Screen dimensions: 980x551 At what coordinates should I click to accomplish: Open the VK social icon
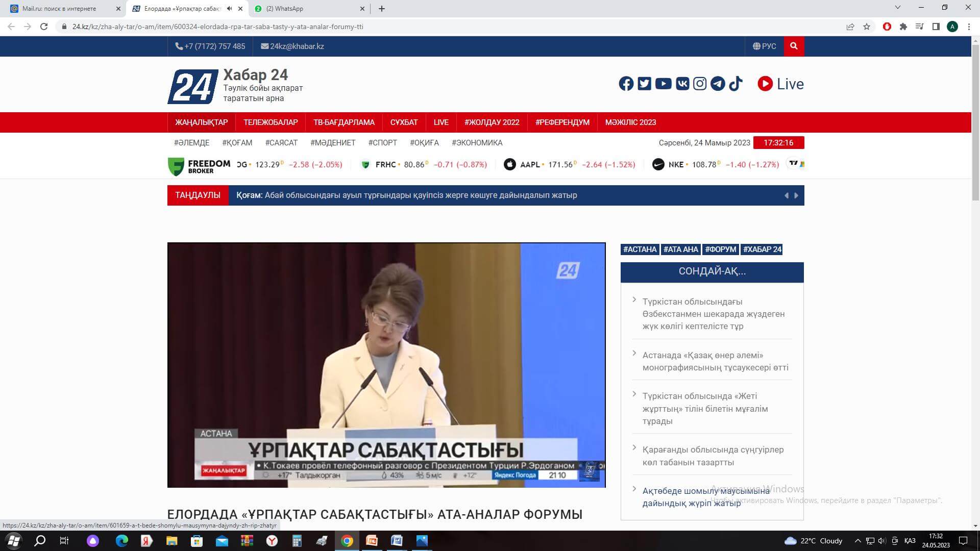tap(682, 84)
